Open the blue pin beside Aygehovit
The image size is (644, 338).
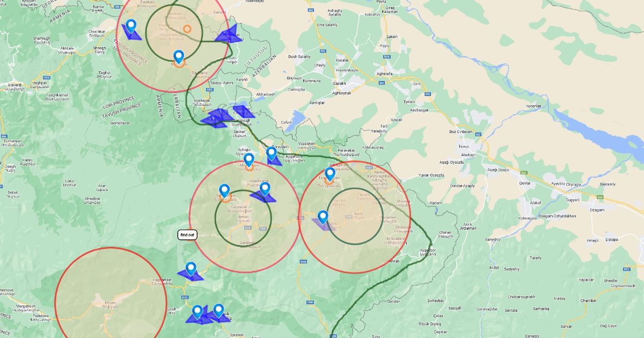point(272,153)
